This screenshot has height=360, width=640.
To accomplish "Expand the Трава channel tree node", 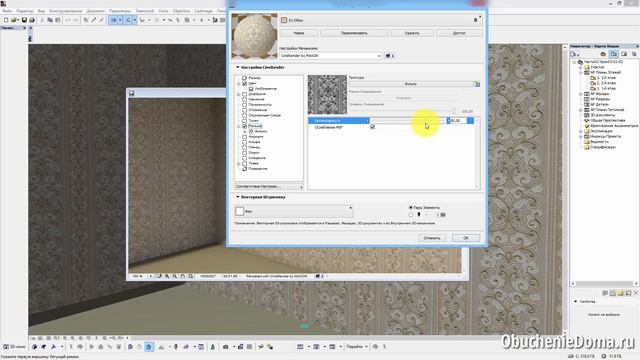I will pyautogui.click(x=239, y=163).
